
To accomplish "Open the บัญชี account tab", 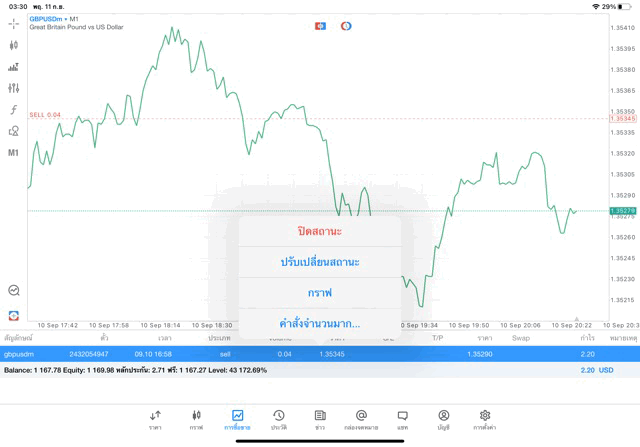I will pos(443,418).
